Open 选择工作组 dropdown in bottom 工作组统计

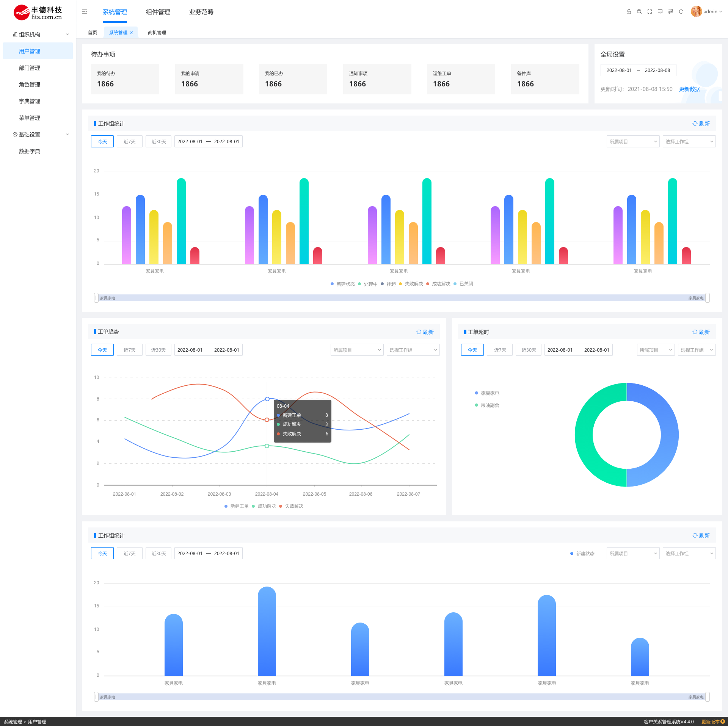pyautogui.click(x=689, y=553)
